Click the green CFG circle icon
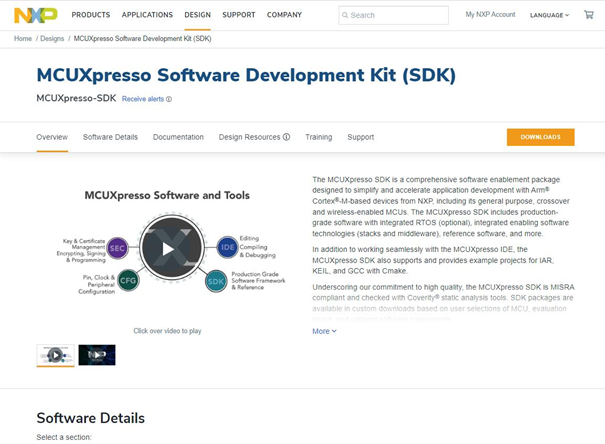This screenshot has width=605, height=444. (128, 280)
